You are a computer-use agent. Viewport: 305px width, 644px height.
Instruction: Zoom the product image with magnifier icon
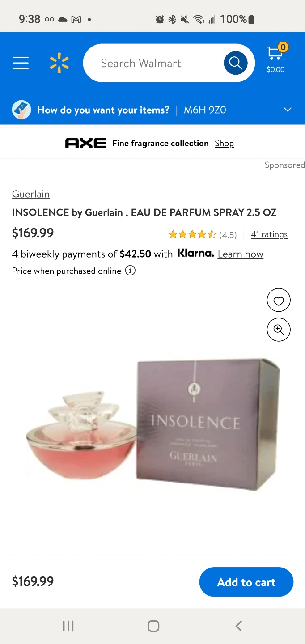point(279,330)
